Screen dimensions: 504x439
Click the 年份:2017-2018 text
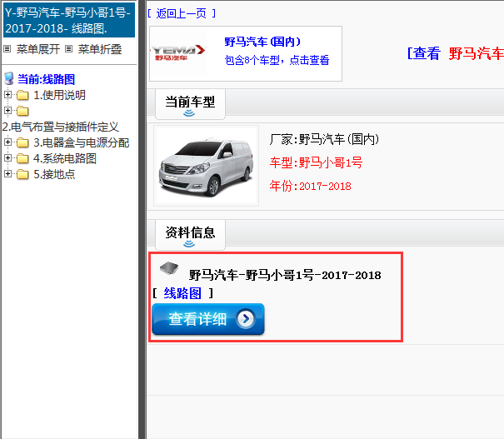(x=310, y=186)
